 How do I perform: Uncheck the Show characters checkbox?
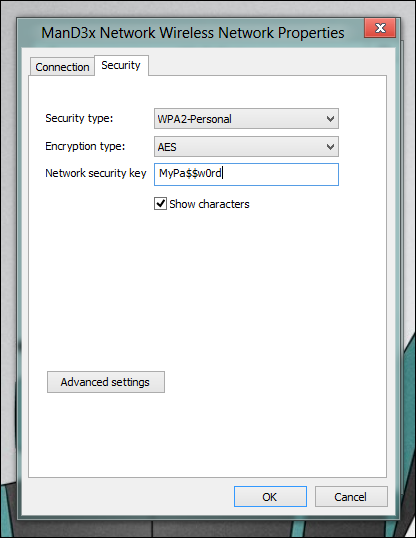160,204
